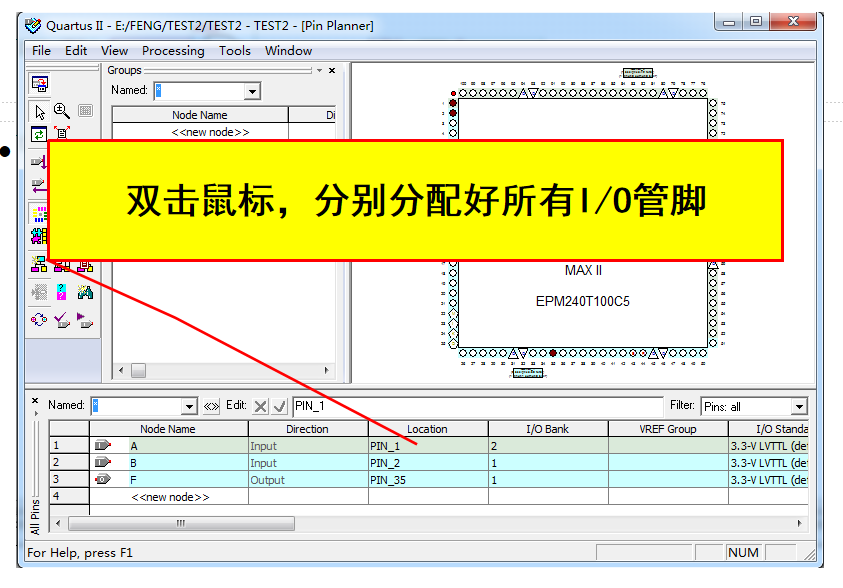Click output pin icon of node F

pyautogui.click(x=102, y=479)
